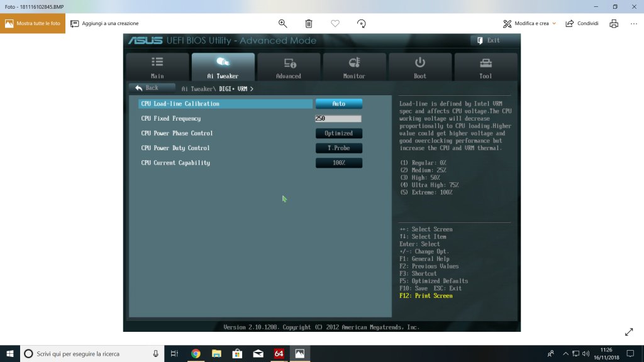Click the CPU Fixed Frequency value field
The image size is (644, 362).
tap(338, 119)
